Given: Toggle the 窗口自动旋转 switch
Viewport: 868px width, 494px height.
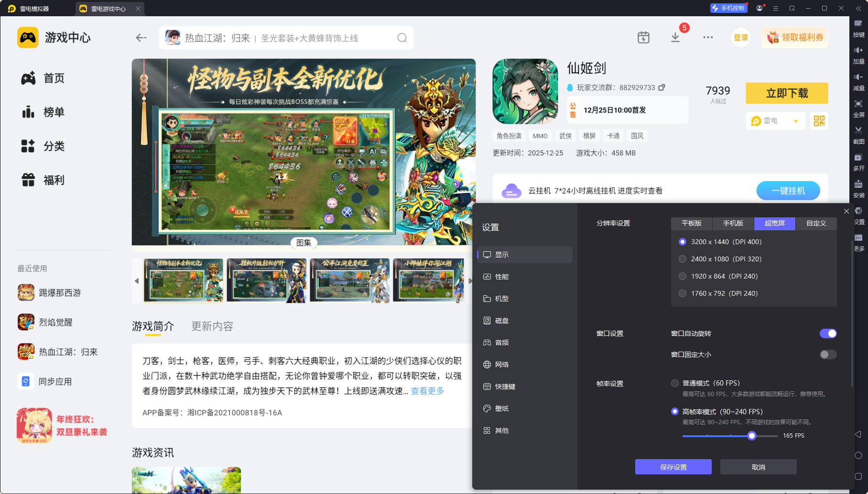Looking at the screenshot, I should (828, 333).
